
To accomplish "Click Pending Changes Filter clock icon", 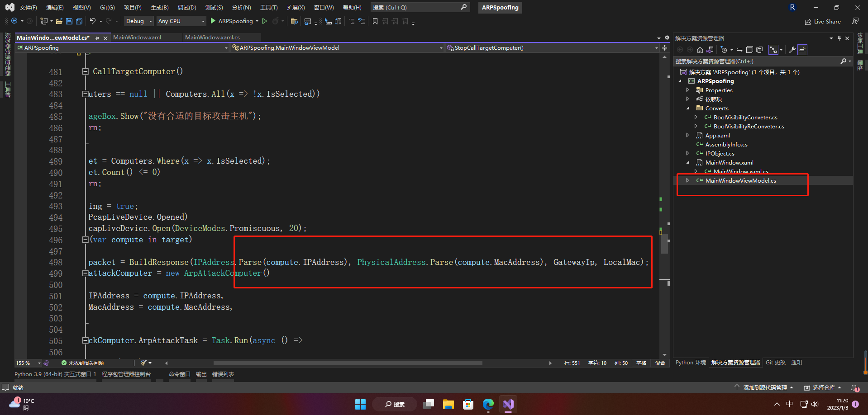I will [724, 50].
